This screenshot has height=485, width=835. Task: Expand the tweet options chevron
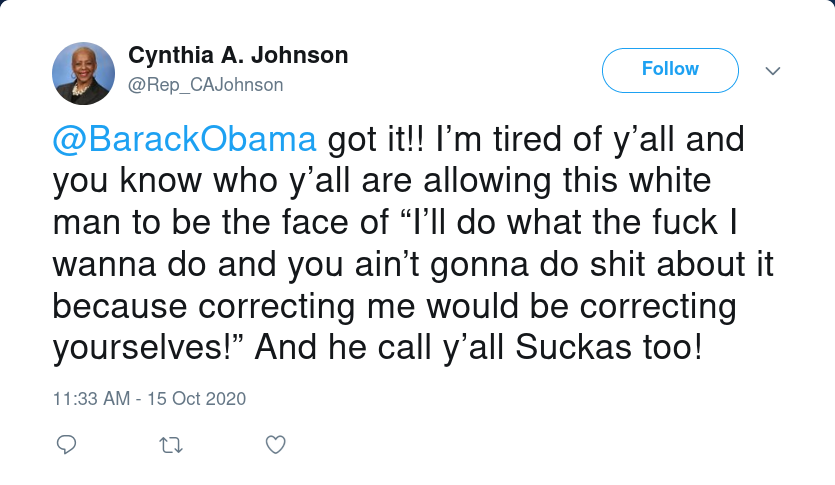(772, 71)
